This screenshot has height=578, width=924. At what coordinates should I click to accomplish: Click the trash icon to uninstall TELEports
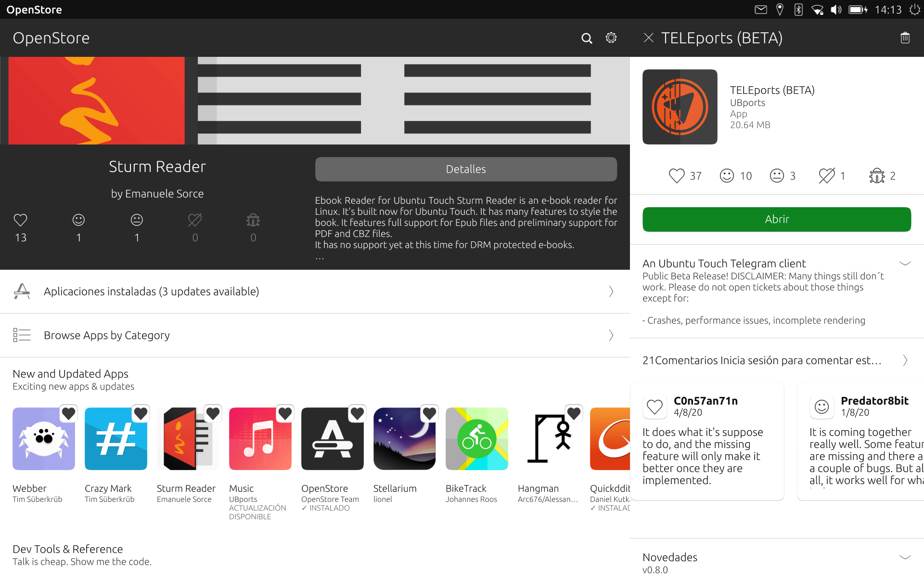coord(905,38)
